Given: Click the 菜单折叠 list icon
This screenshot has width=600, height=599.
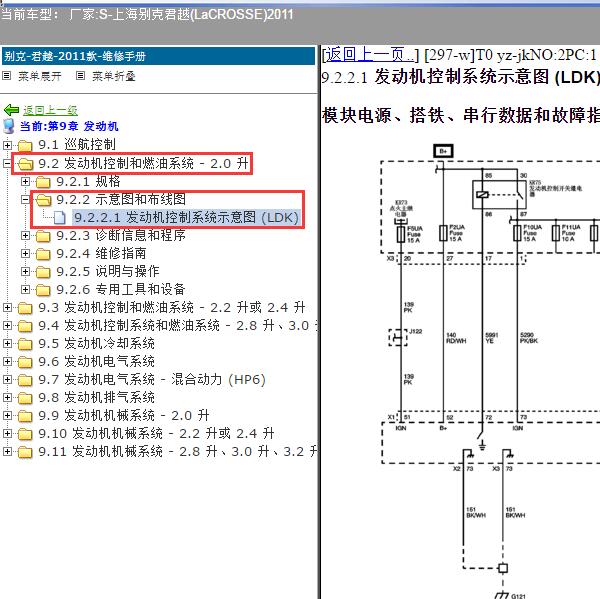Looking at the screenshot, I should [x=80, y=76].
